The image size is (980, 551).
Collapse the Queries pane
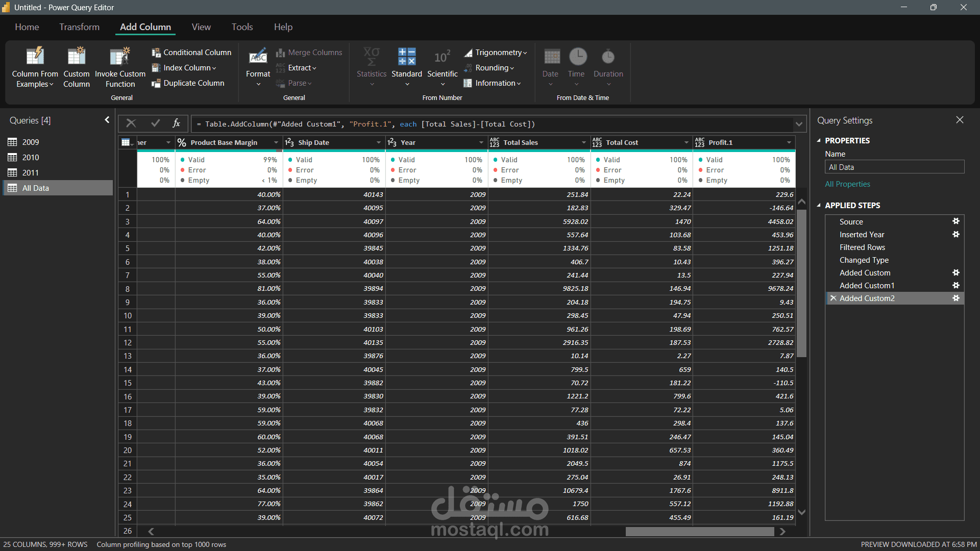tap(107, 120)
